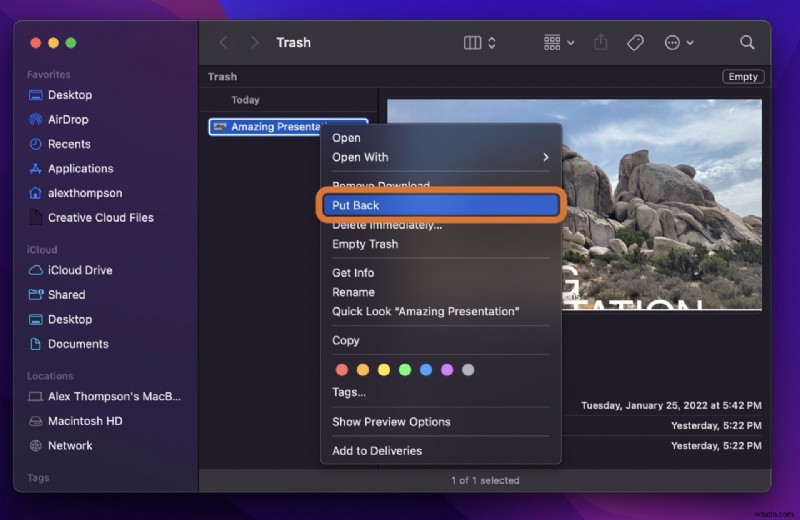Click the 1 of 1 selected status
800x520 pixels.
tap(485, 481)
